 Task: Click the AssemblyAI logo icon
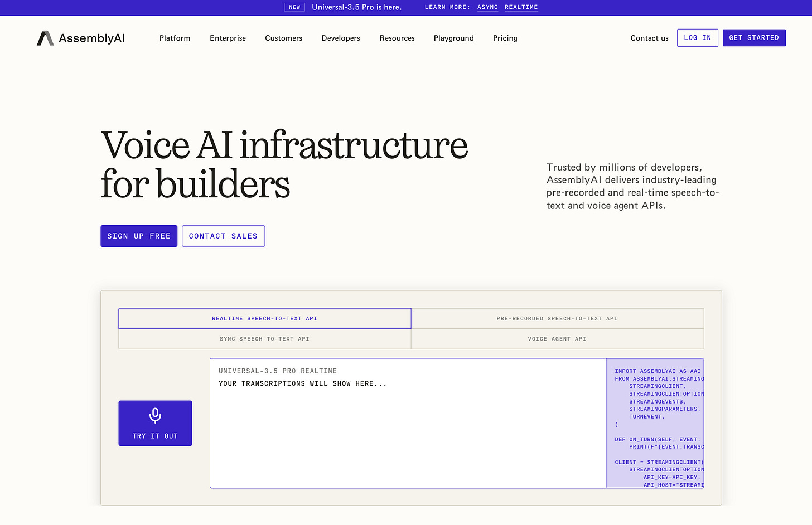pos(45,38)
